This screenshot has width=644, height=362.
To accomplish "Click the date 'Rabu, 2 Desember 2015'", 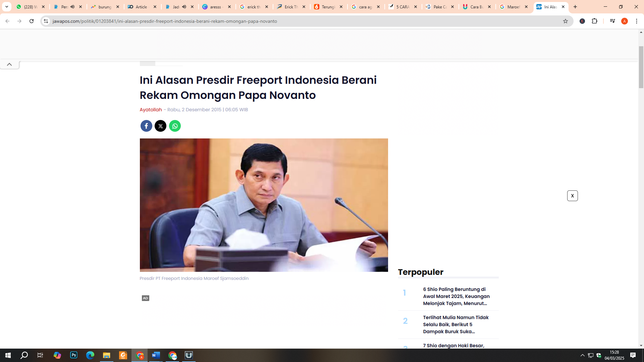I will (x=194, y=110).
